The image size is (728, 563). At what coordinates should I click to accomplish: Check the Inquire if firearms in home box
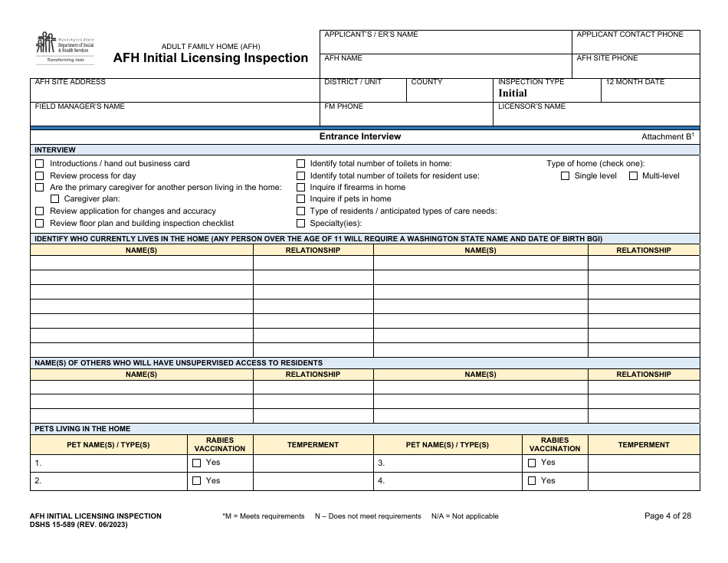(x=300, y=187)
